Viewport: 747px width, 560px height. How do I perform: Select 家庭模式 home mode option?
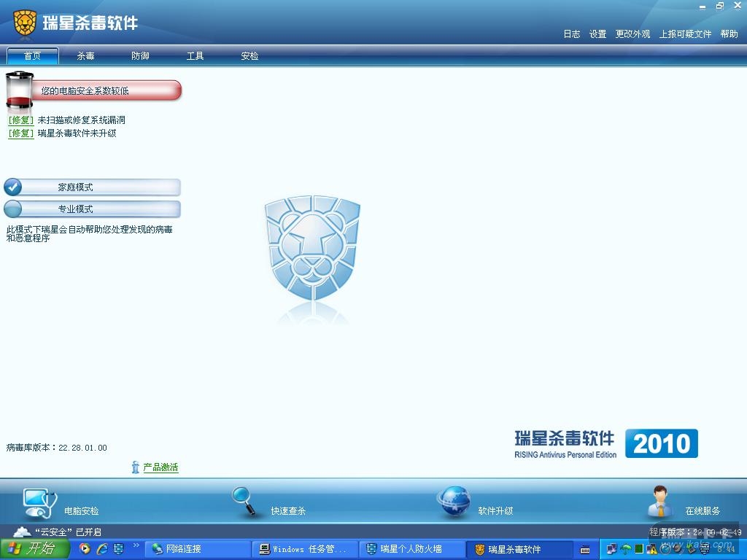tap(93, 187)
